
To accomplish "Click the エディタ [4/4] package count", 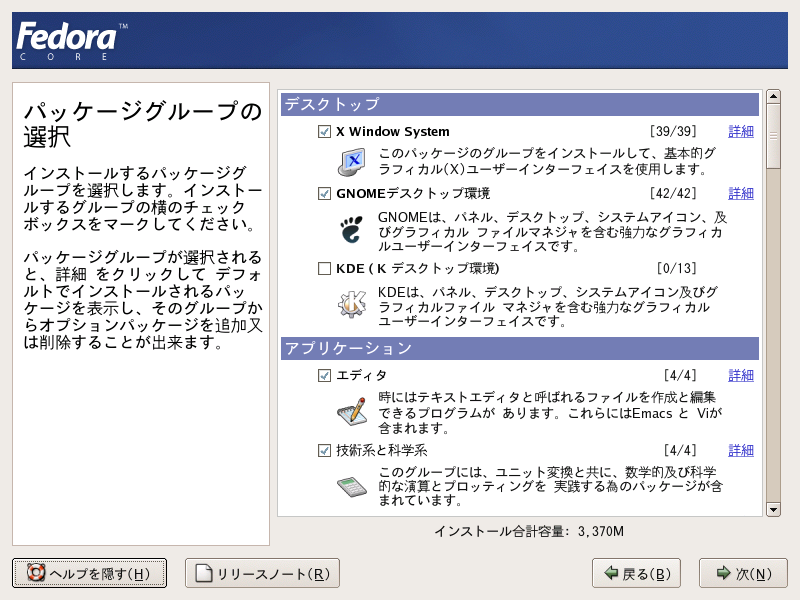I will click(x=680, y=376).
